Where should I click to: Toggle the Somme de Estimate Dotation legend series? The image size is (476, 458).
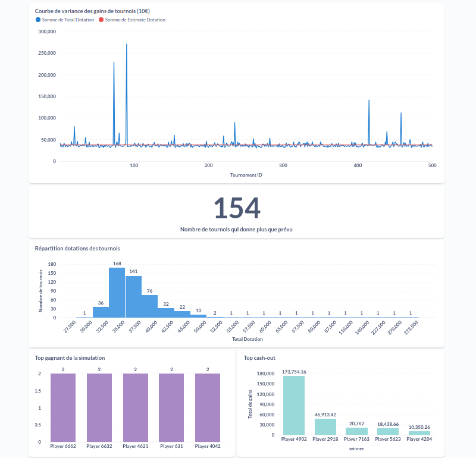131,20
